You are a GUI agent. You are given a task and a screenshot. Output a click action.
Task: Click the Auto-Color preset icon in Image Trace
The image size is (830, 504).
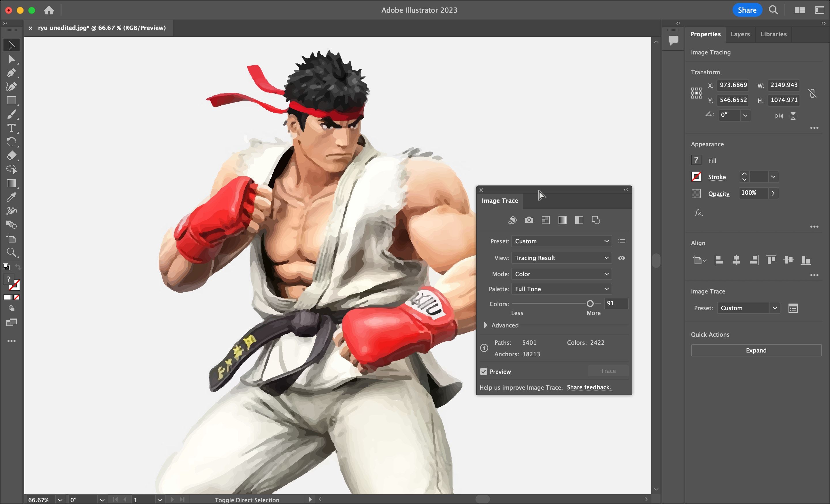coord(512,220)
